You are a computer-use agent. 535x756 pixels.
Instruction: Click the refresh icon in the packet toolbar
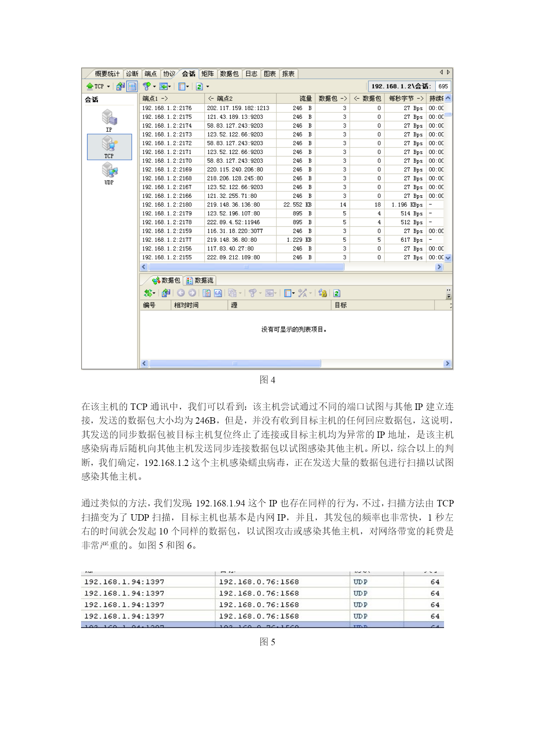[337, 293]
